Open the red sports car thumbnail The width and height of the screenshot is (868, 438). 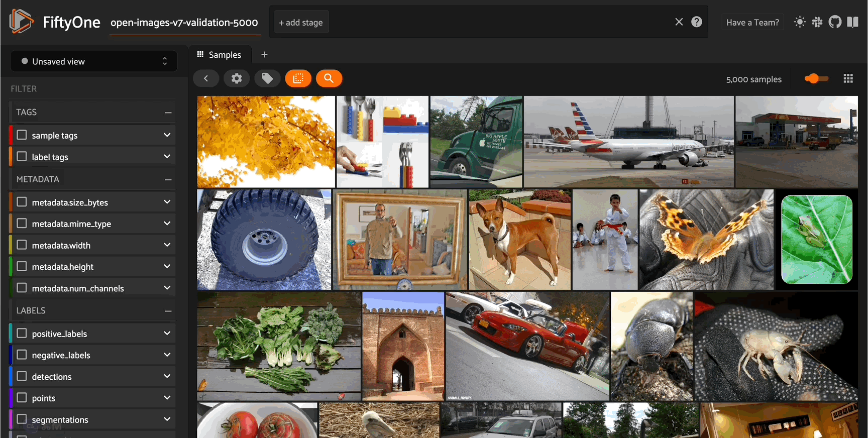527,346
